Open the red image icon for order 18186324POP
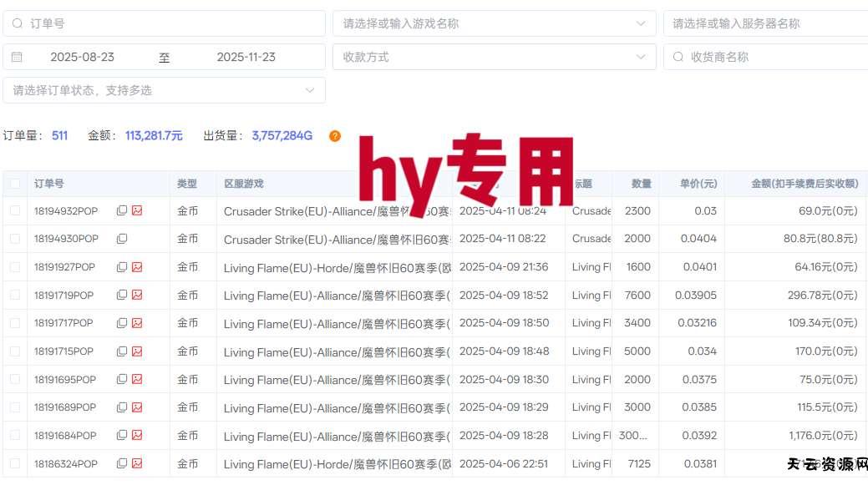Screen dimensions: 868x485 click(x=136, y=463)
